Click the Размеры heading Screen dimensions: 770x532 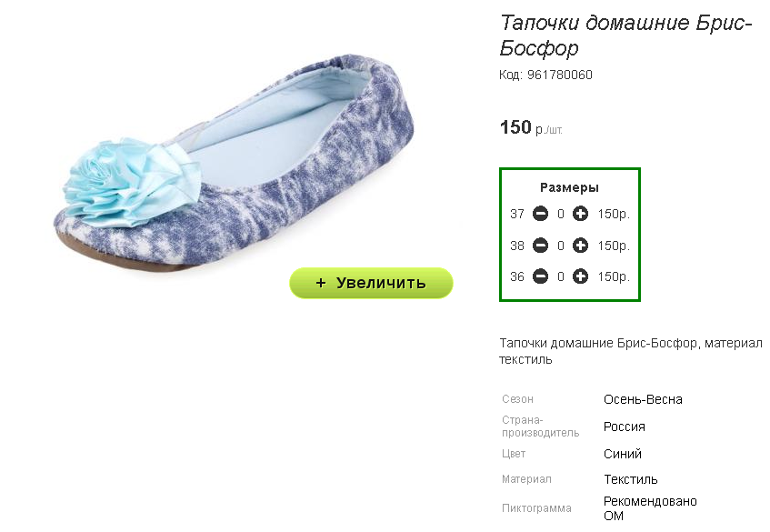pyautogui.click(x=569, y=187)
